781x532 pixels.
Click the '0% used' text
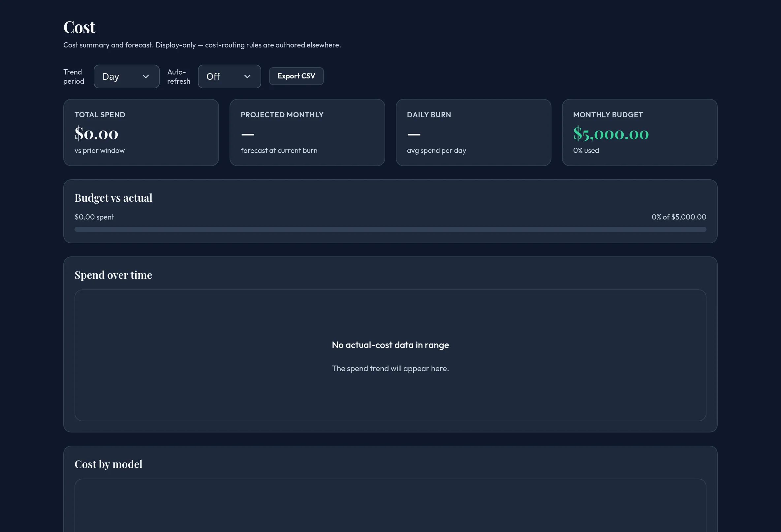coord(586,150)
